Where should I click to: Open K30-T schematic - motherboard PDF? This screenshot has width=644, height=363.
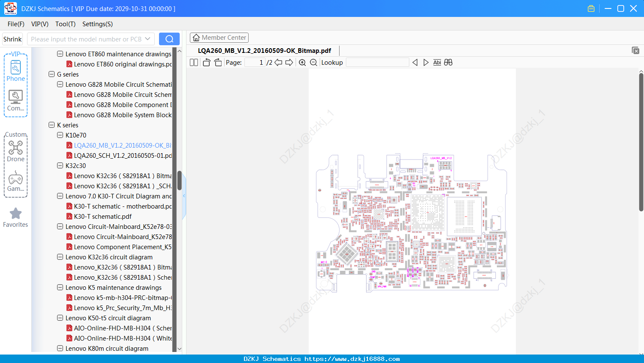[x=123, y=206]
